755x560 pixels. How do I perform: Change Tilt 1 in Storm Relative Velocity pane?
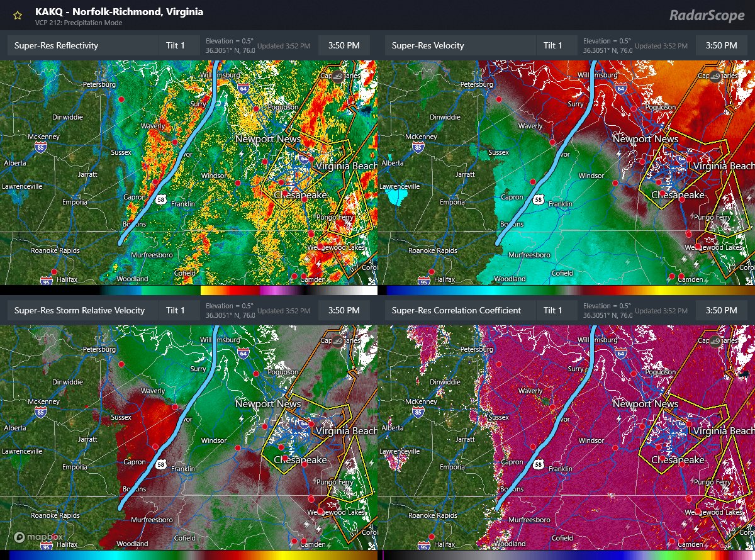179,310
